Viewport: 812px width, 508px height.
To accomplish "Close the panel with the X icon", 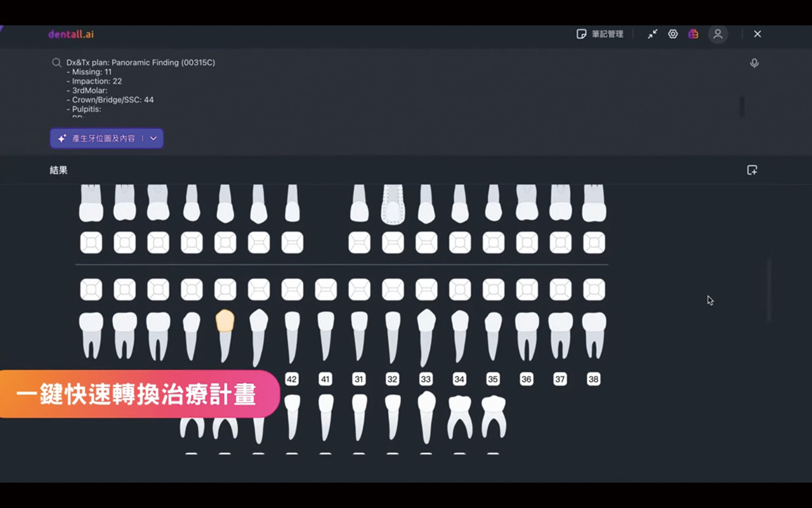I will [x=757, y=34].
